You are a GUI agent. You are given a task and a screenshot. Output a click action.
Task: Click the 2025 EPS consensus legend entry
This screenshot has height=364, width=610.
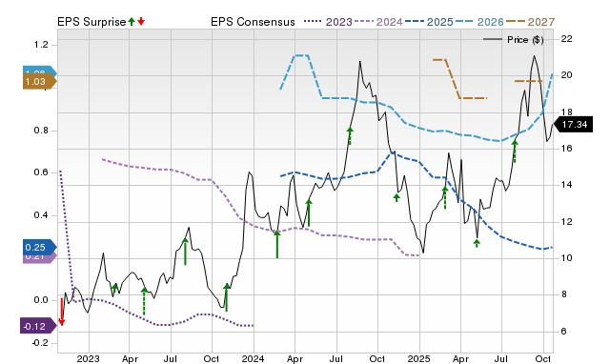pos(429,22)
